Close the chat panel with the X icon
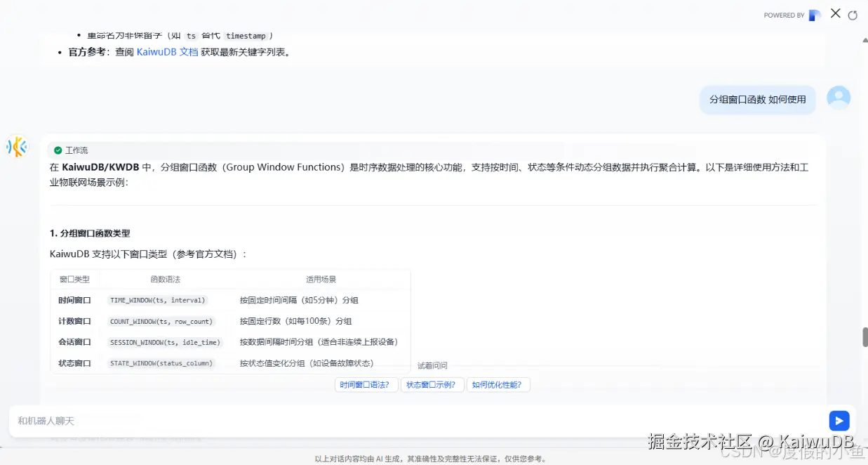Viewport: 868px width, 465px height. 835,13
